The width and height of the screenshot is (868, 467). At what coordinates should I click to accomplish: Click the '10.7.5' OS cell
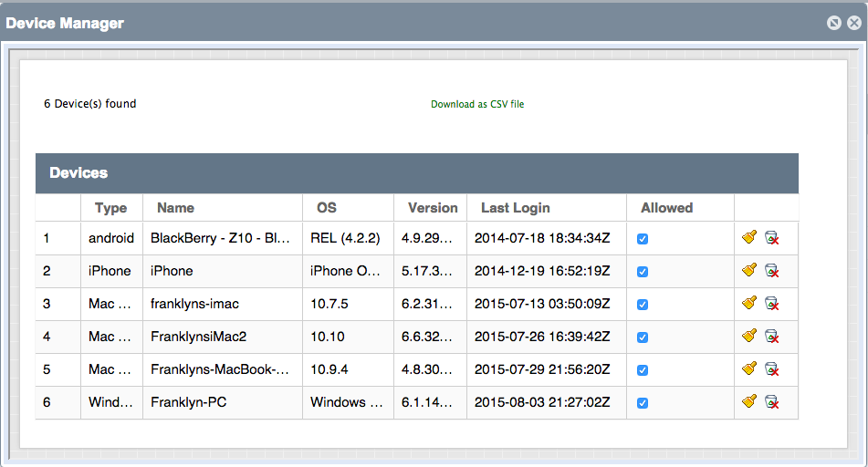click(x=348, y=304)
